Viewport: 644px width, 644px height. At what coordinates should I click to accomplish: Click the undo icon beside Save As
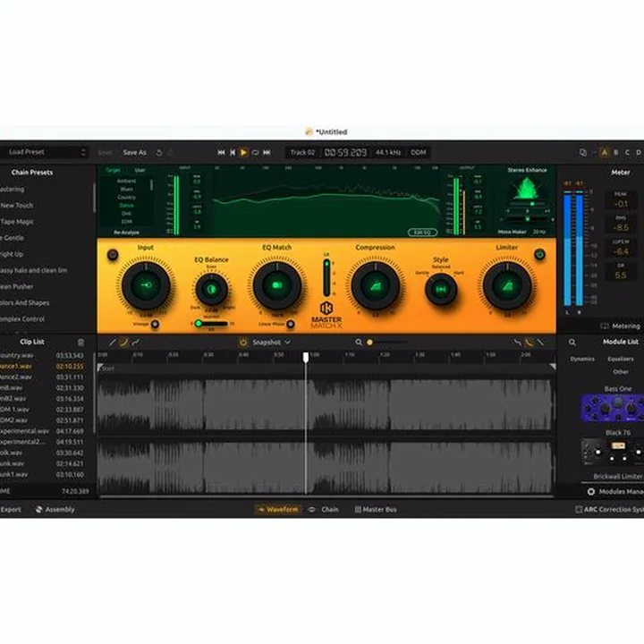click(159, 153)
